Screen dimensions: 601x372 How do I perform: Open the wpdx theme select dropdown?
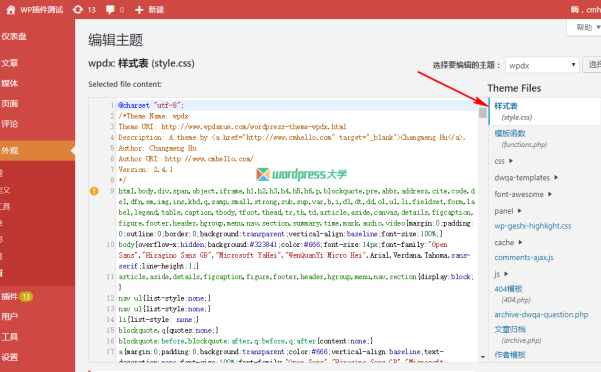(542, 65)
